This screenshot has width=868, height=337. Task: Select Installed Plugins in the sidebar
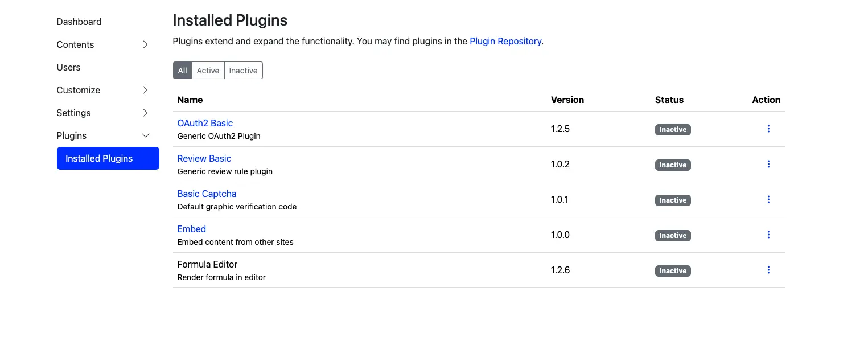[98, 158]
